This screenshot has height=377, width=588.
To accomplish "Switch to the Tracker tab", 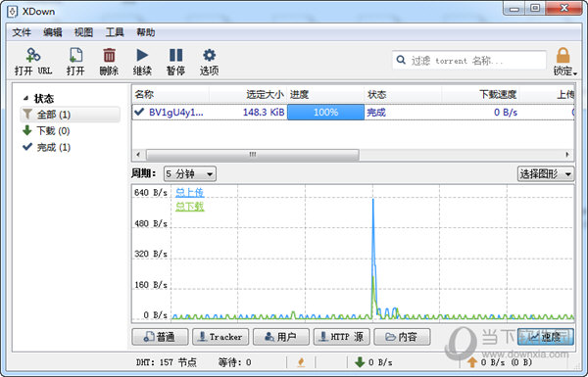I will (x=220, y=337).
